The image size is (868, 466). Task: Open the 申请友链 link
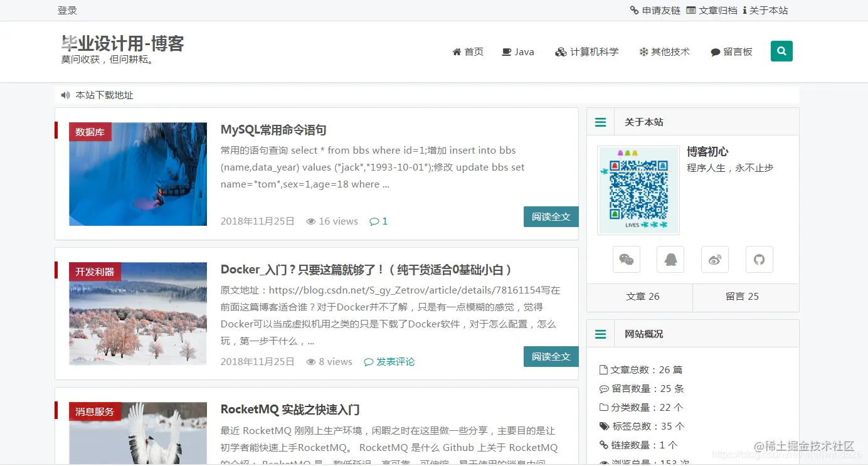pyautogui.click(x=655, y=11)
